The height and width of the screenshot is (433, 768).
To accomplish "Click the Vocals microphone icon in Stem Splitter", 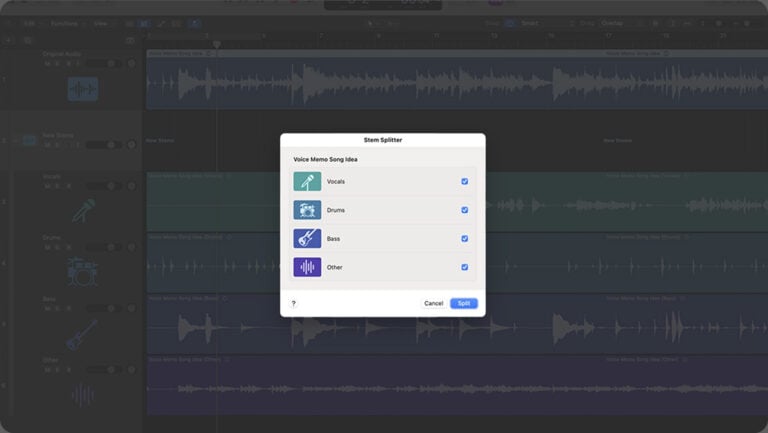I will tap(307, 181).
